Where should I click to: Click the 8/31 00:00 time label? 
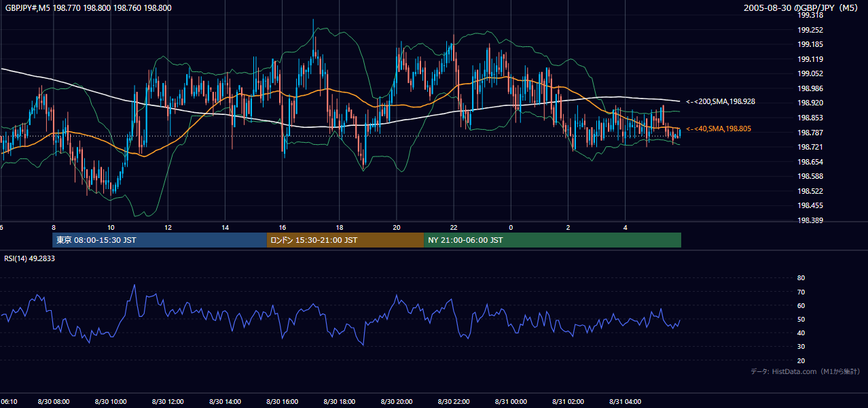[x=511, y=402]
